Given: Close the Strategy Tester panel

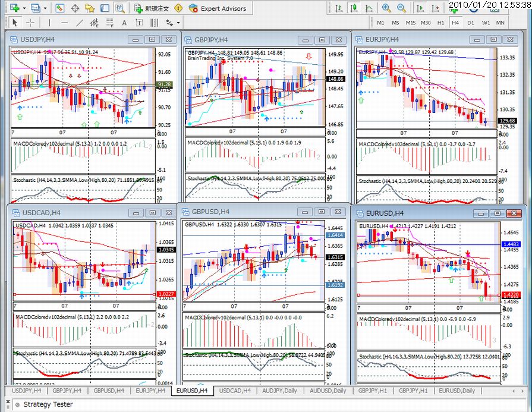Looking at the screenshot, I should 8,402.
